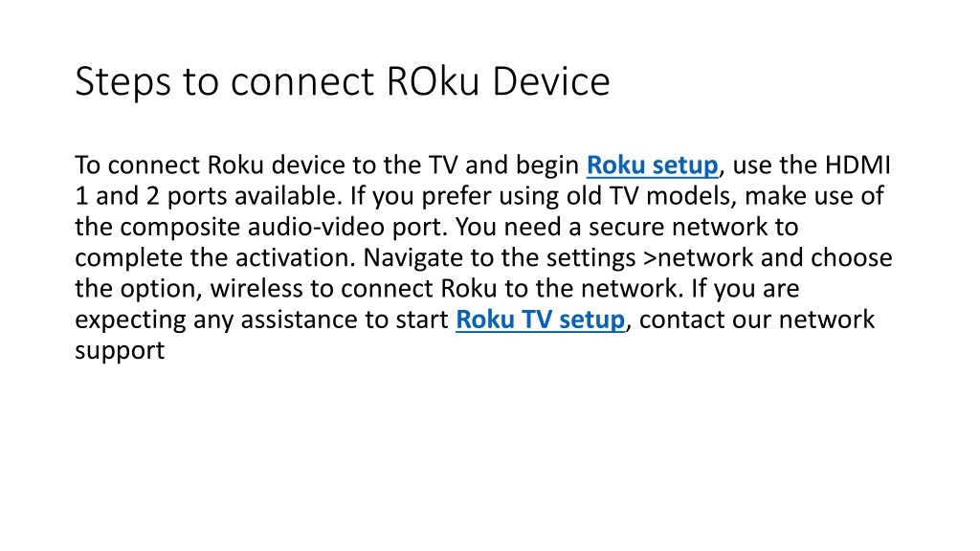980x551 pixels.
Task: Click the word expecting in the paragraph
Action: click(x=130, y=321)
